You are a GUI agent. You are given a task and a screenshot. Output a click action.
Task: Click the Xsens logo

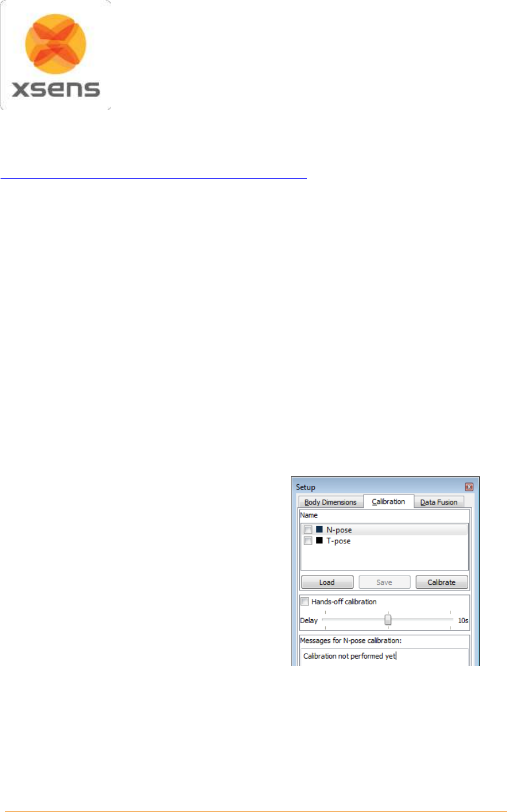(x=55, y=55)
